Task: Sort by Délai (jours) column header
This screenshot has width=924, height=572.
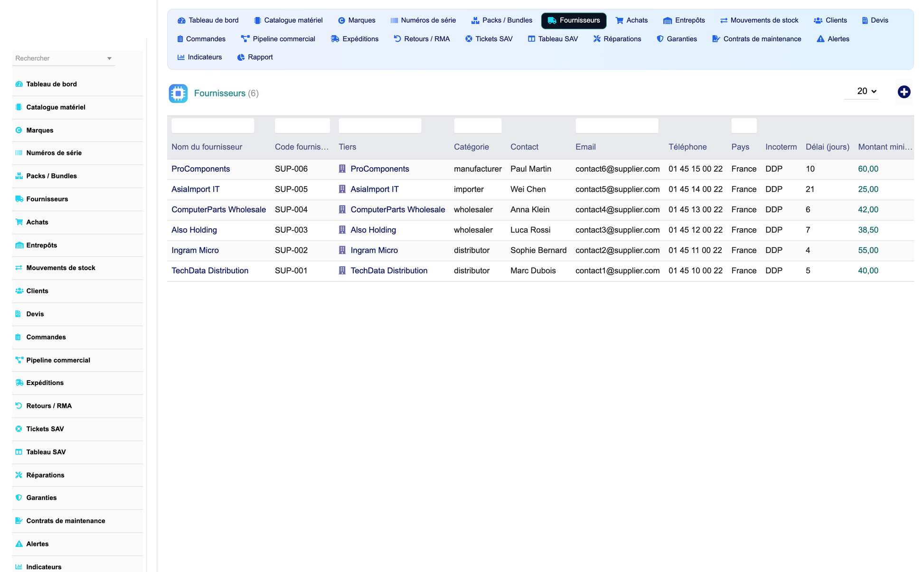Action: coord(827,147)
